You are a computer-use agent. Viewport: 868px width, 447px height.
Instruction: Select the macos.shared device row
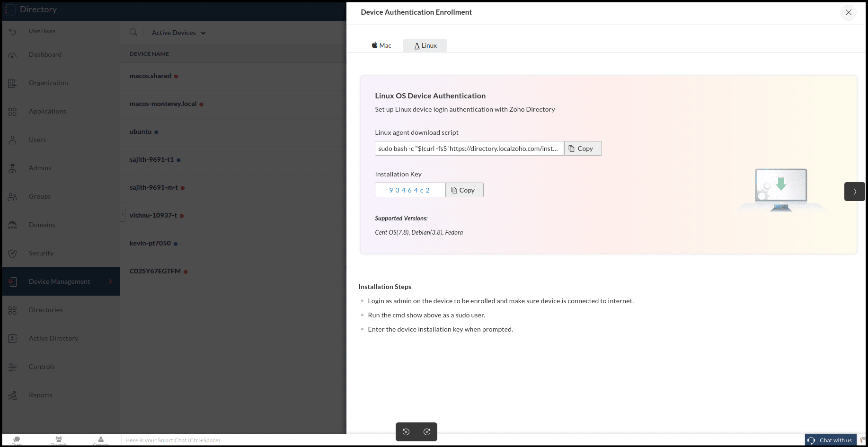[233, 76]
